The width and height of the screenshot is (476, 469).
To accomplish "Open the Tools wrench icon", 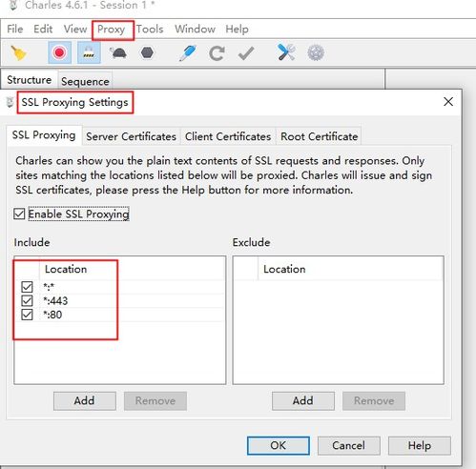I will 286,52.
